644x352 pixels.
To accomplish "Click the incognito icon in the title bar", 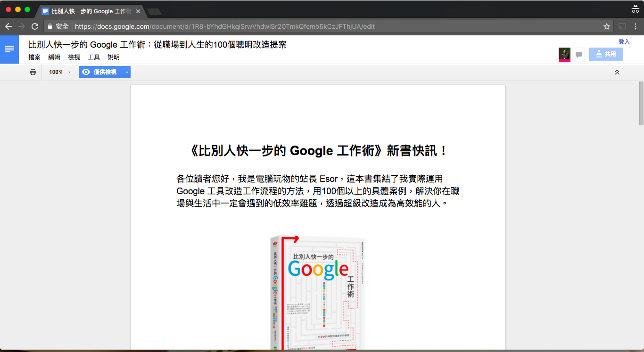I will point(636,8).
